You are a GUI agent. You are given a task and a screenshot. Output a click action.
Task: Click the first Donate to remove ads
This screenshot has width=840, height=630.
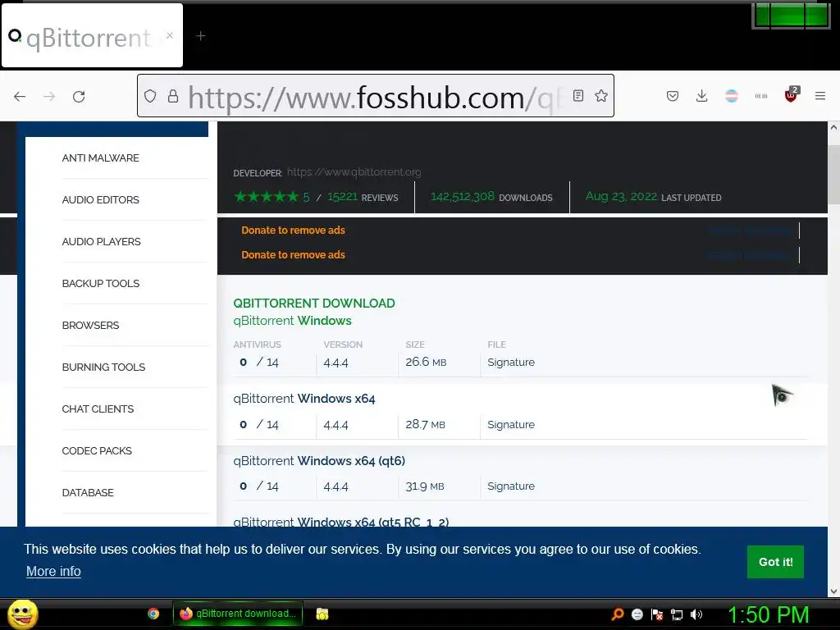point(293,231)
